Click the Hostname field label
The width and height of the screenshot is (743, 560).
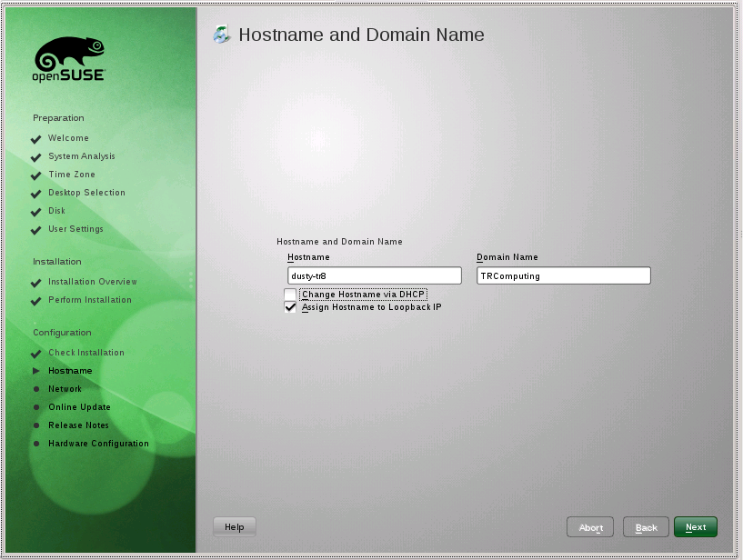[308, 257]
